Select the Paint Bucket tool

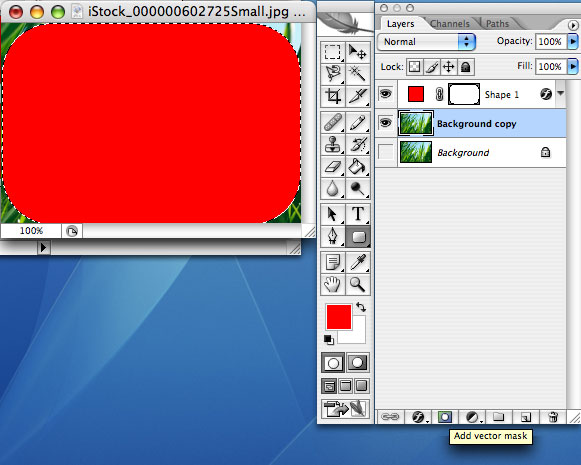(x=358, y=166)
